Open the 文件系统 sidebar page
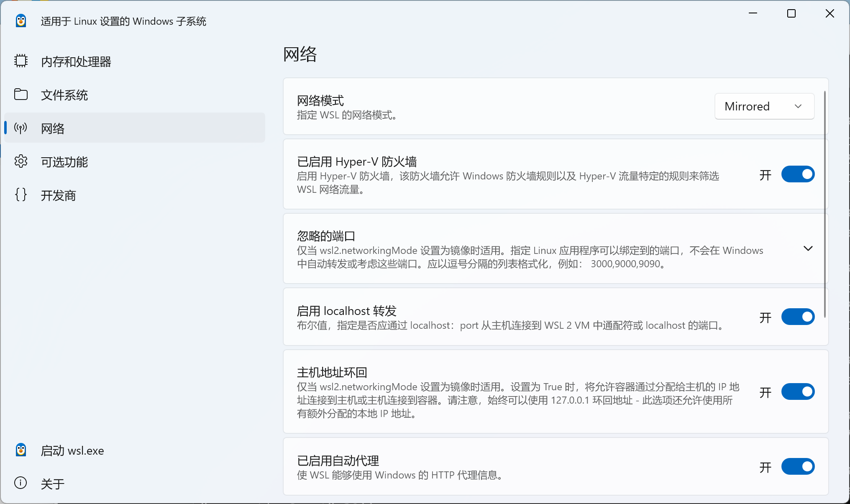850x504 pixels. click(64, 95)
